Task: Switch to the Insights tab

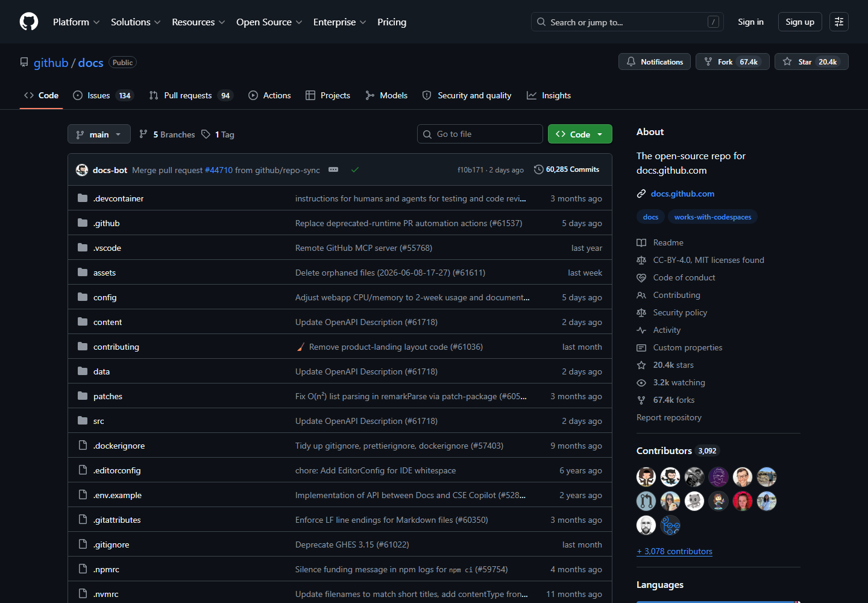Action: pyautogui.click(x=549, y=95)
